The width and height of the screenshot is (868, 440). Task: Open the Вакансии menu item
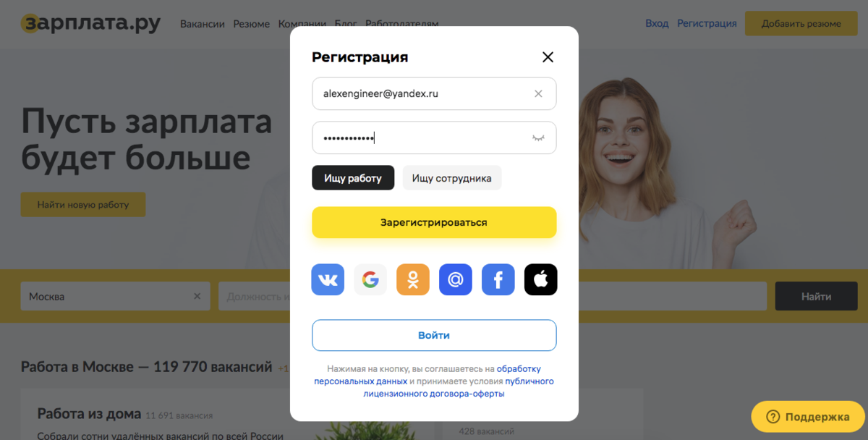click(x=203, y=24)
